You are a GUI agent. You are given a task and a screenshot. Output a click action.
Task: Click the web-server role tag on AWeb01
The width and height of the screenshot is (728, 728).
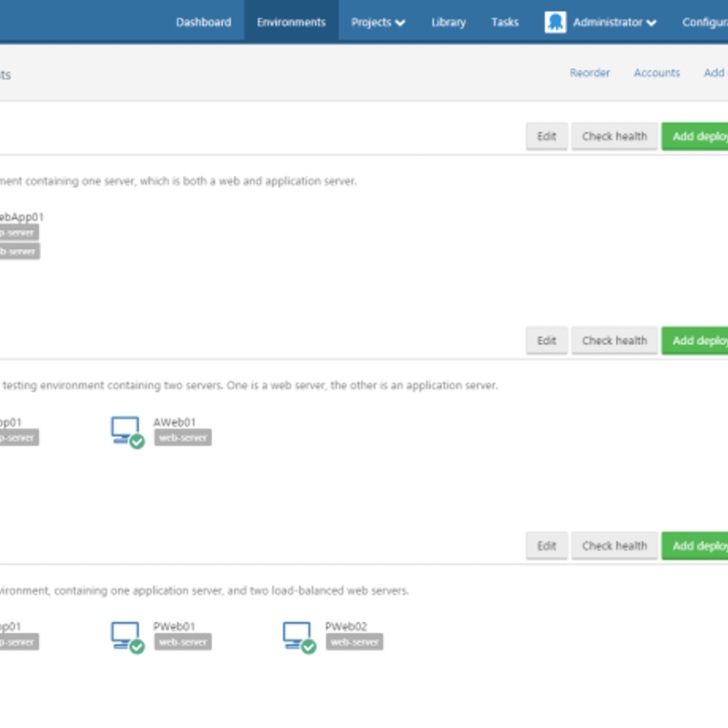pos(183,437)
